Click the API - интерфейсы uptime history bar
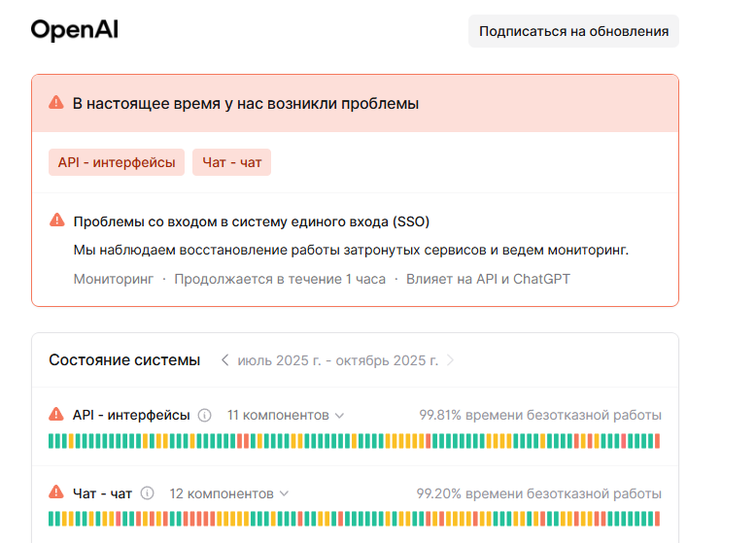This screenshot has width=756, height=543. point(355,441)
